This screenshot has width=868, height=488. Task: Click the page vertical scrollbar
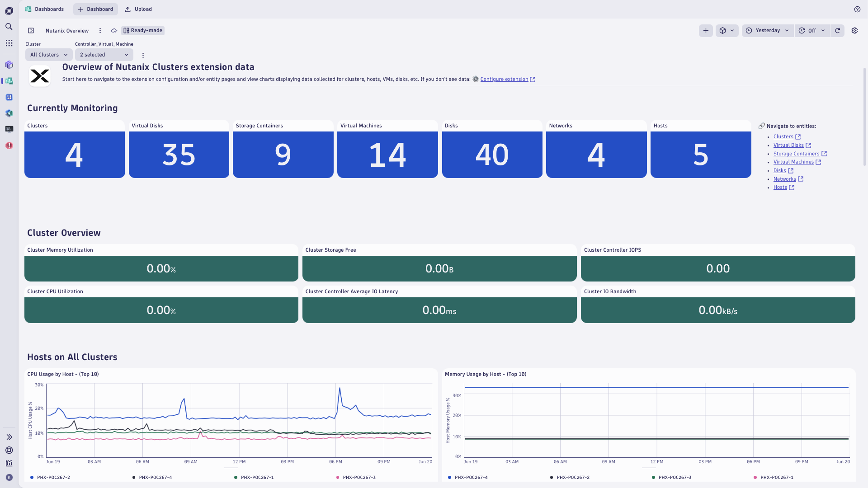[x=864, y=117]
